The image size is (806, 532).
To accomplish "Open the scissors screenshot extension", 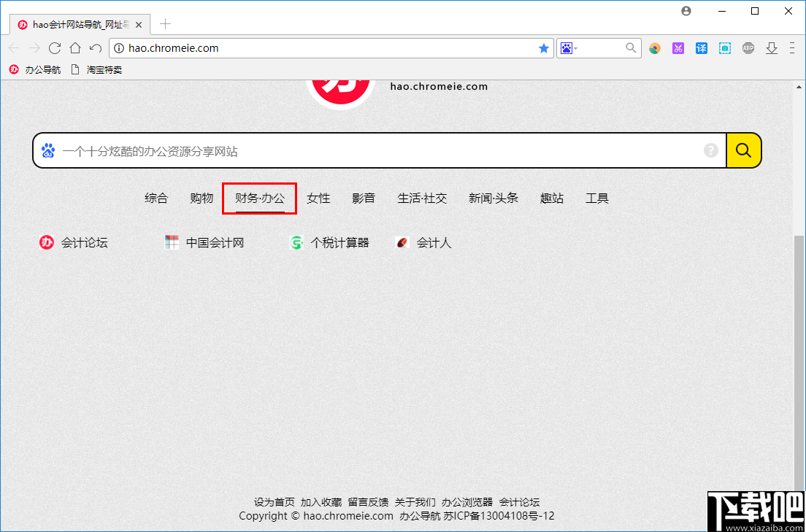I will pos(678,47).
